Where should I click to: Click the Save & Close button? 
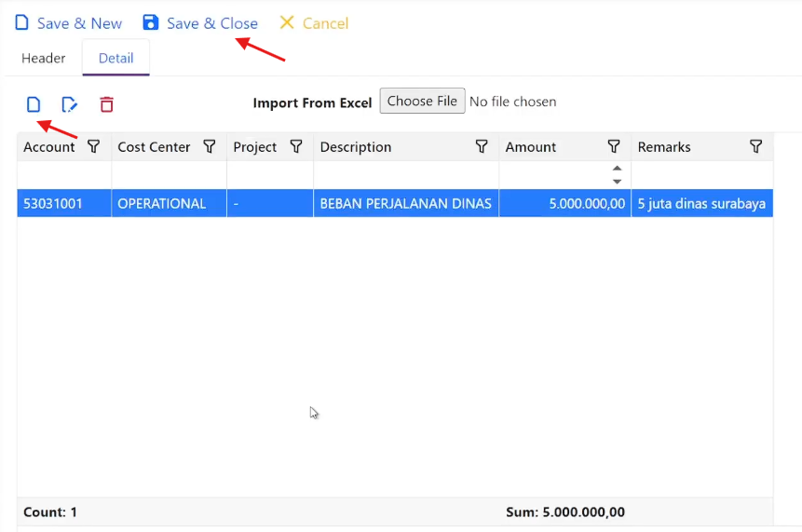[x=200, y=23]
